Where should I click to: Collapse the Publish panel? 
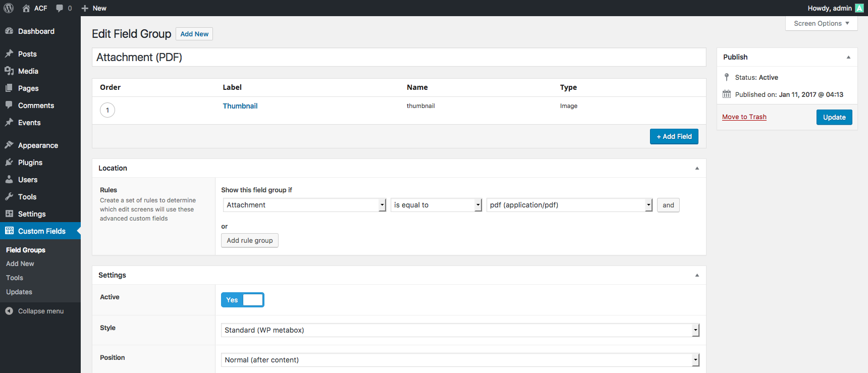(x=848, y=57)
